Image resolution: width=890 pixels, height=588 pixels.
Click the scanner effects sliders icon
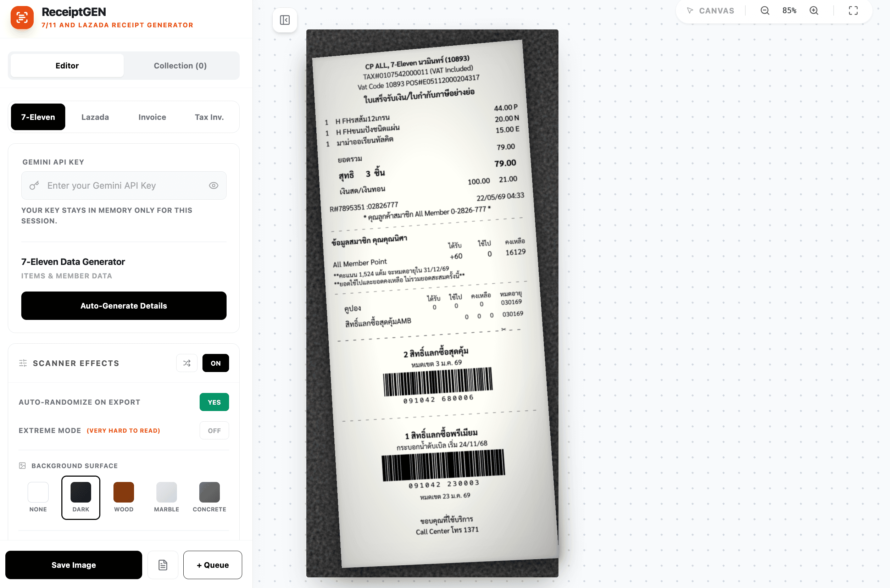(x=23, y=363)
